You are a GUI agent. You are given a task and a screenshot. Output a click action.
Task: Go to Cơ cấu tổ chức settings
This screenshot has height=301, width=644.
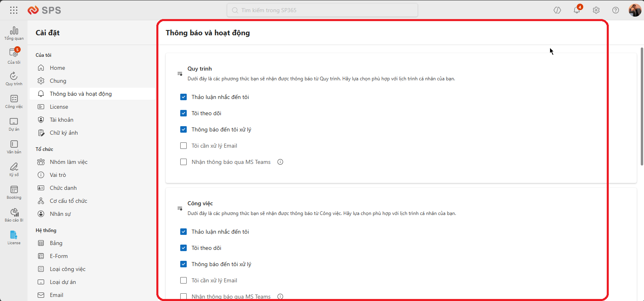(68, 201)
